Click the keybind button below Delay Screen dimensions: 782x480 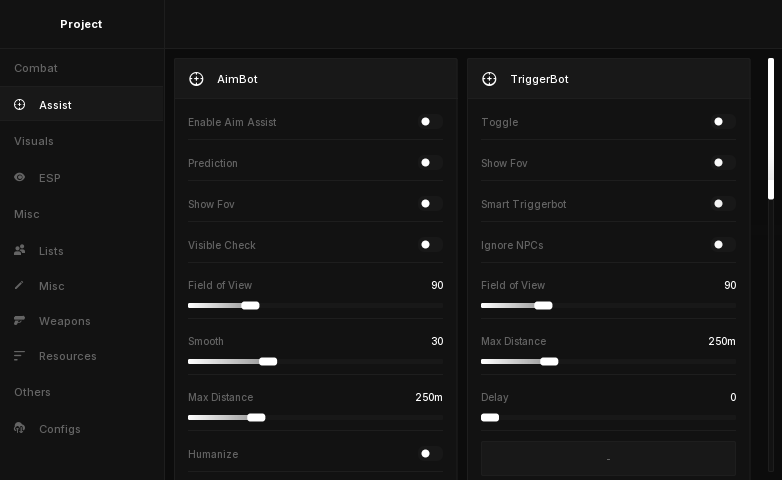pos(608,458)
